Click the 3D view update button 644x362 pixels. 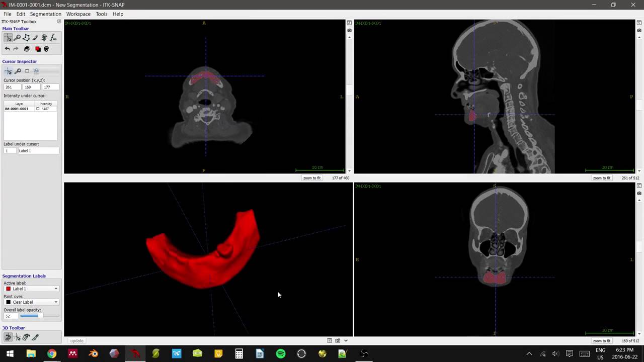click(x=76, y=341)
